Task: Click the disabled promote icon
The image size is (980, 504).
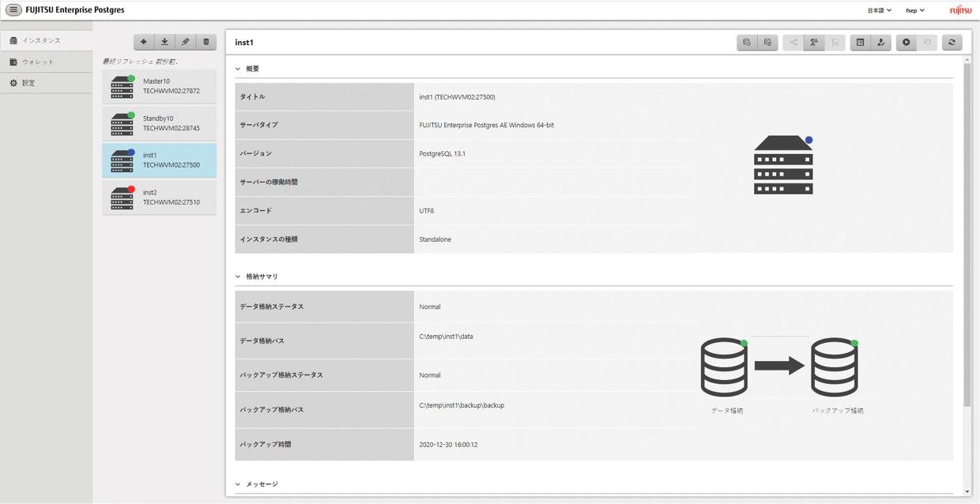Action: click(835, 43)
